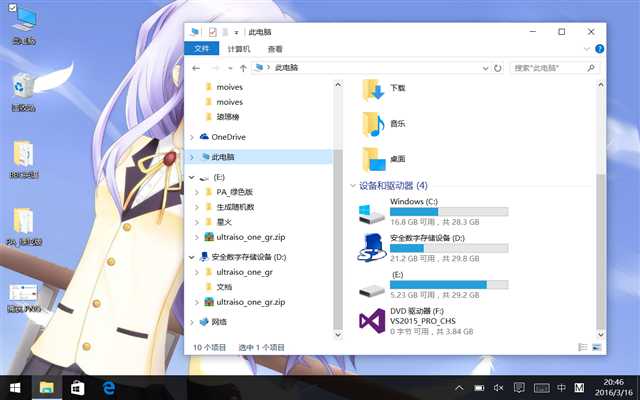The width and height of the screenshot is (640, 400).
Task: Select the 星火 folder in tree
Action: [x=224, y=222]
